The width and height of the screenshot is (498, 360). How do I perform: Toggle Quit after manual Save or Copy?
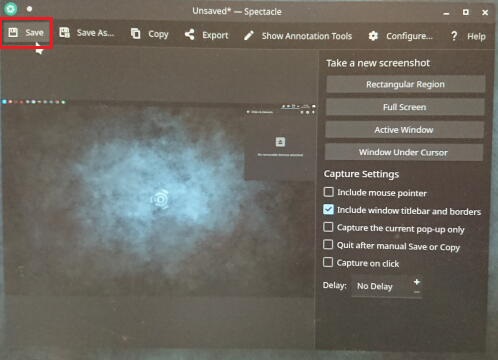(x=328, y=245)
